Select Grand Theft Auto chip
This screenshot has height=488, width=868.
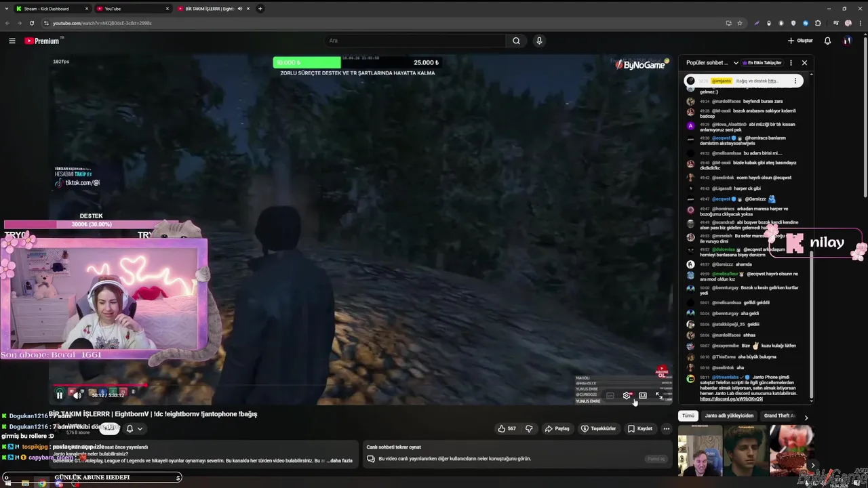(x=780, y=415)
